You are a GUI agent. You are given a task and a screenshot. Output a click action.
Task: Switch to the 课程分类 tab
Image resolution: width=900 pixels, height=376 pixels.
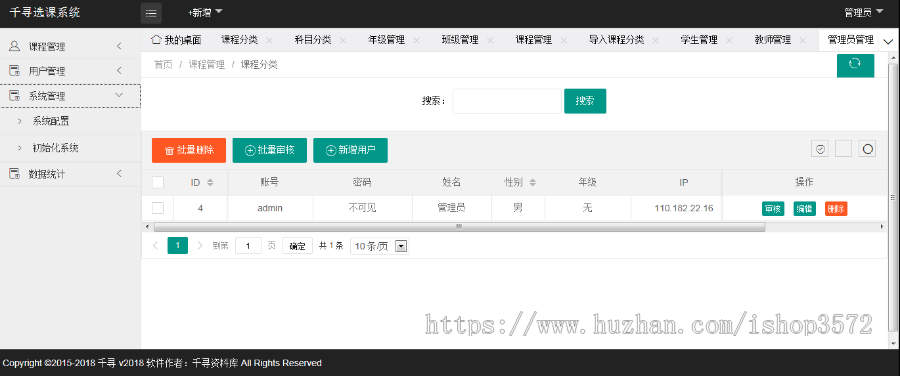click(239, 40)
